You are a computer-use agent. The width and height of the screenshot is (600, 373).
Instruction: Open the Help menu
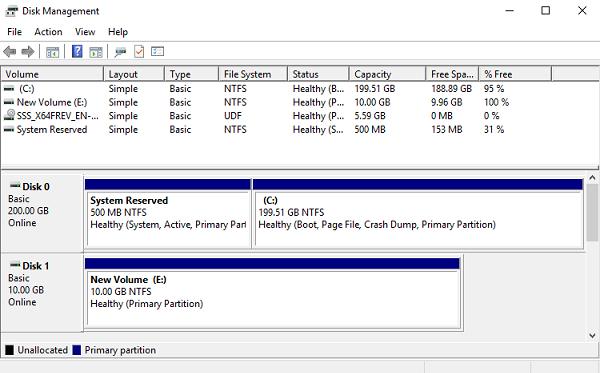pos(118,32)
